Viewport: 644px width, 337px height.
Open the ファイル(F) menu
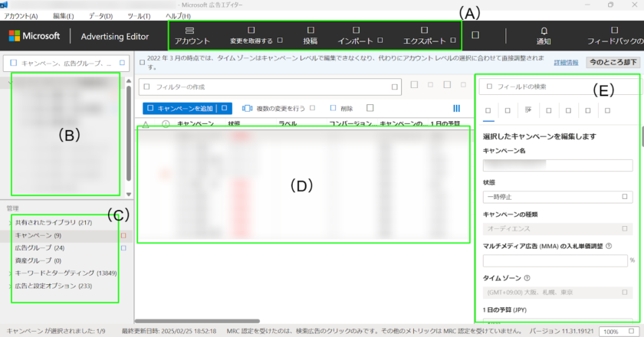[21, 16]
